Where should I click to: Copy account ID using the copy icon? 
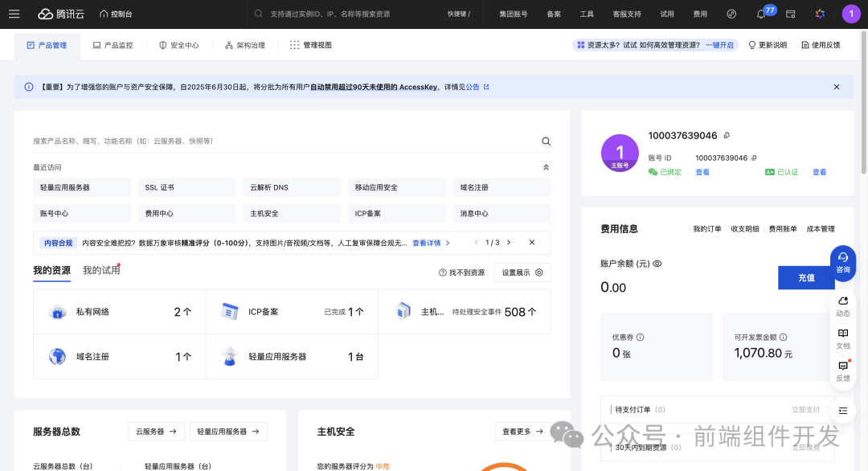pyautogui.click(x=755, y=158)
